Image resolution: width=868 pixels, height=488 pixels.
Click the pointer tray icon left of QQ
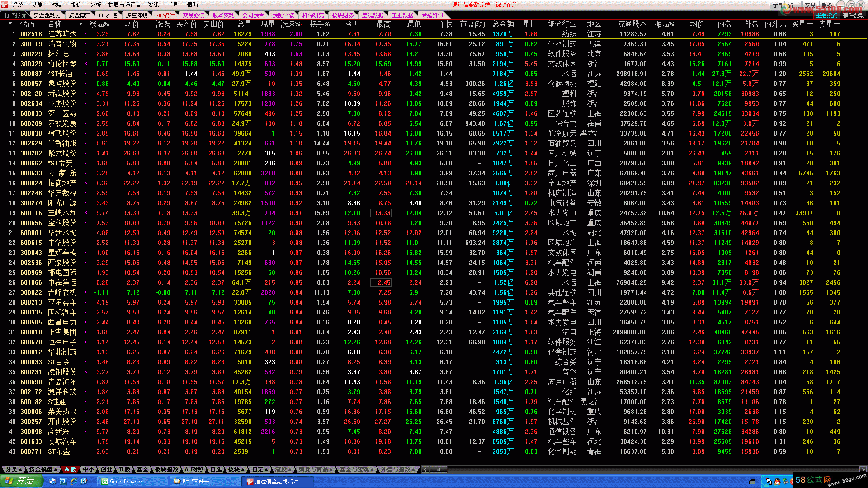[x=769, y=482]
